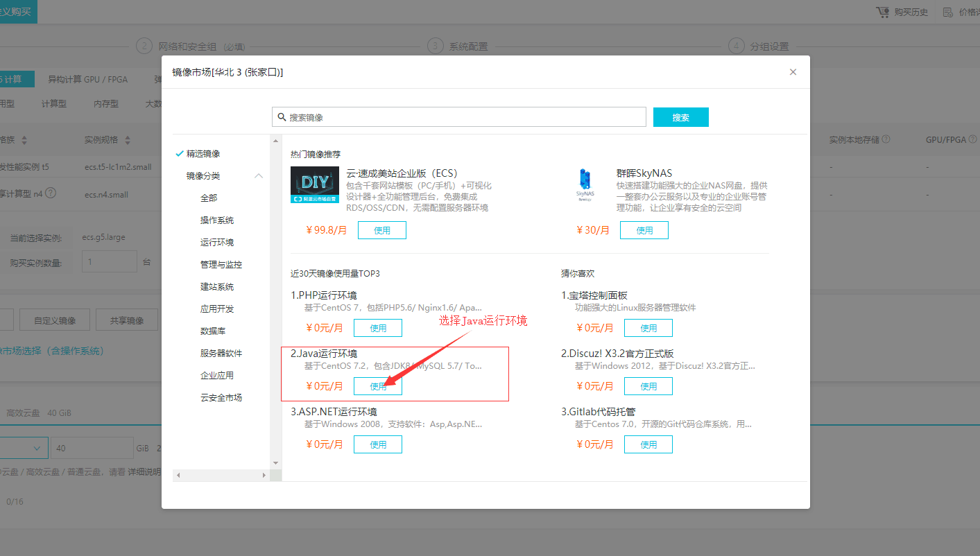Select the 操作系统 category
The height and width of the screenshot is (556, 980).
(217, 220)
